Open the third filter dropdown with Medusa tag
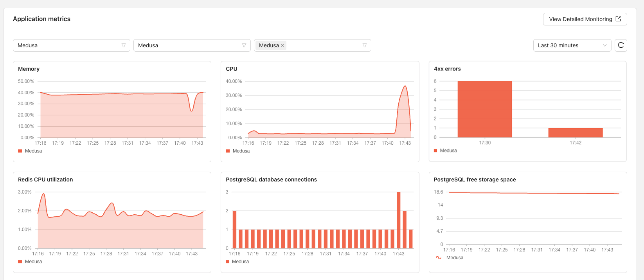 (x=313, y=45)
